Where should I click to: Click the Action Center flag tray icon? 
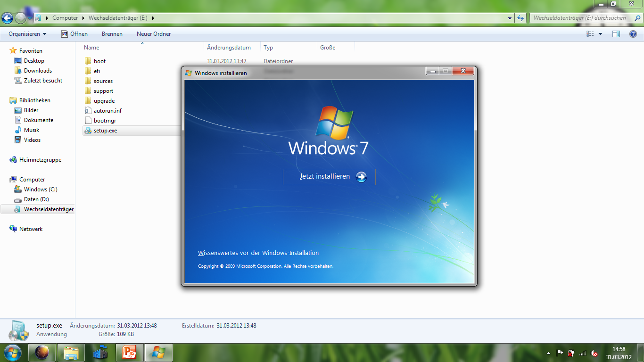(x=560, y=353)
